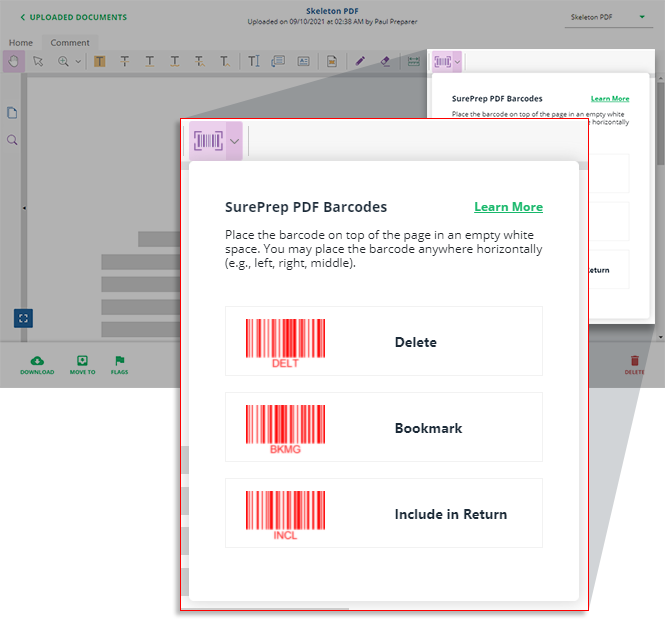Viewport: 665px width, 628px height.
Task: Click the text highlight tool
Action: [100, 61]
